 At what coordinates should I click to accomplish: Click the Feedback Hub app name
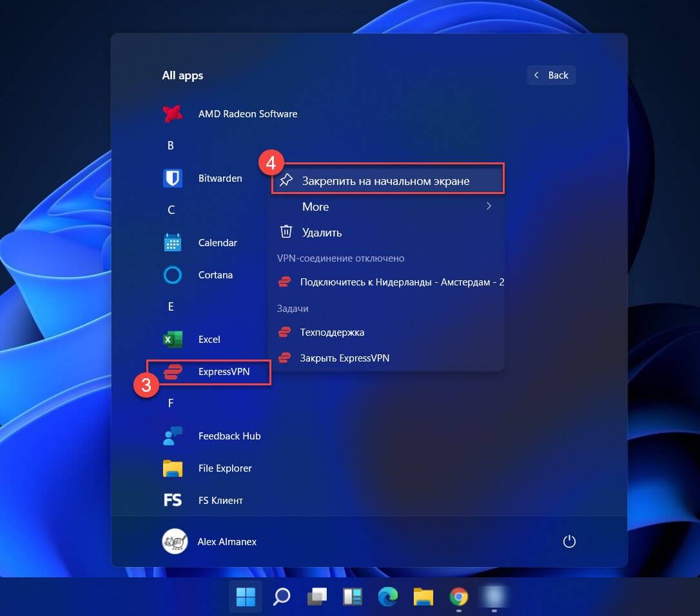point(229,436)
